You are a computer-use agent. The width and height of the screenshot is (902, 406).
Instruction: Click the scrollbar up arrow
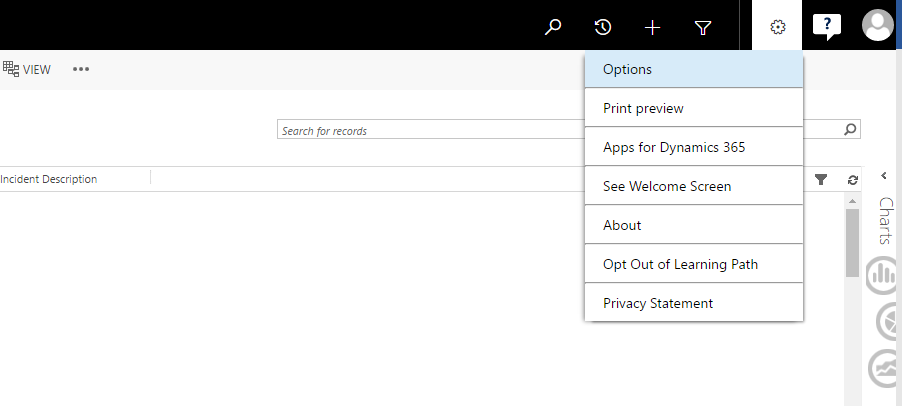852,201
